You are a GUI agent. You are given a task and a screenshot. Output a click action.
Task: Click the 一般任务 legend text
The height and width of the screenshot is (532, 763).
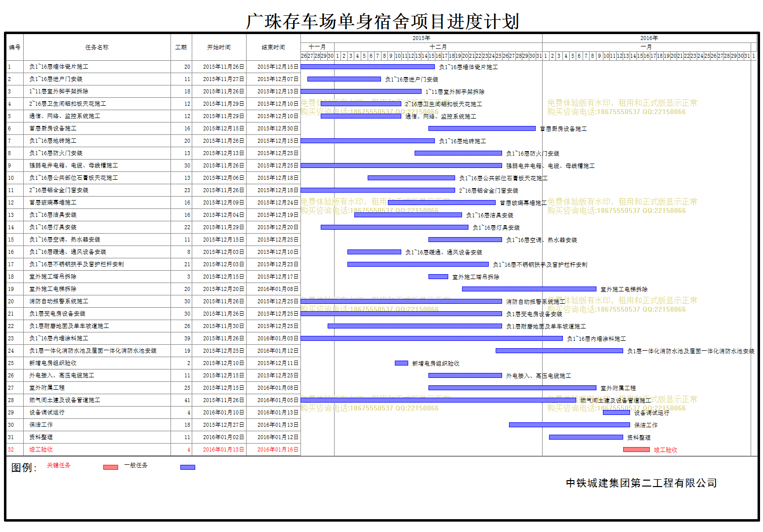136,465
